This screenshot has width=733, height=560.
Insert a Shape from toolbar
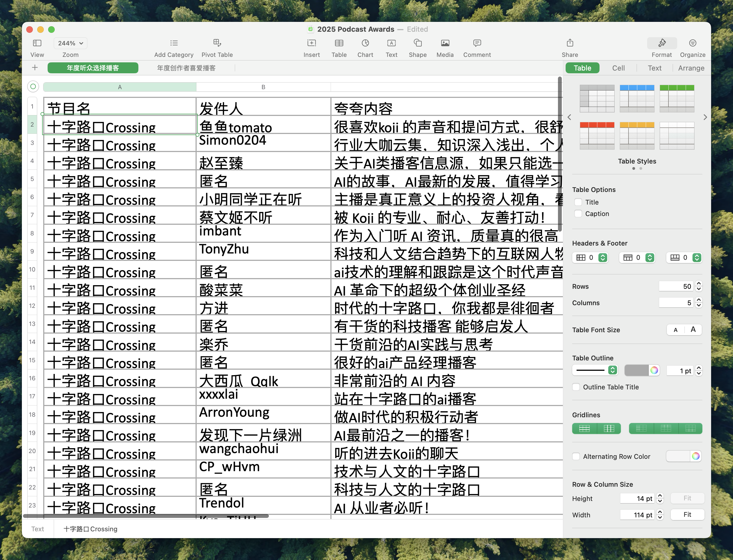[x=417, y=43]
